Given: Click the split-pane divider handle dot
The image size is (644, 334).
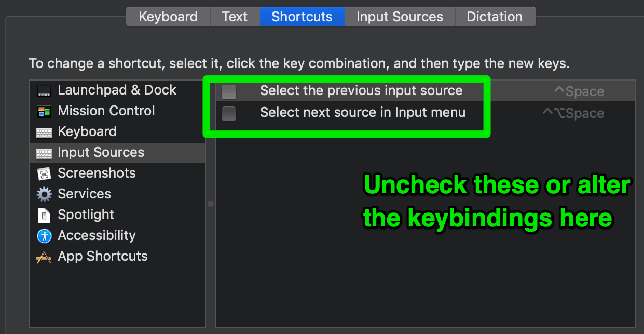Looking at the screenshot, I should point(211,204).
